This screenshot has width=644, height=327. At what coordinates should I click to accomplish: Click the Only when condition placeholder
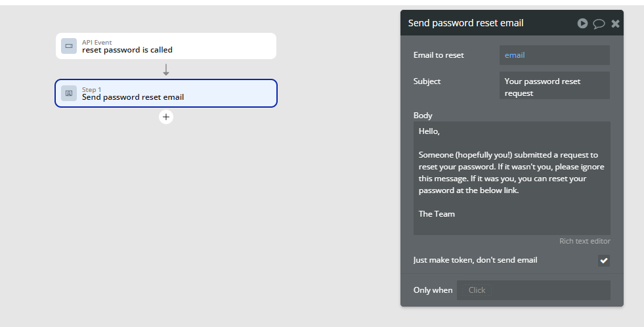click(x=477, y=290)
